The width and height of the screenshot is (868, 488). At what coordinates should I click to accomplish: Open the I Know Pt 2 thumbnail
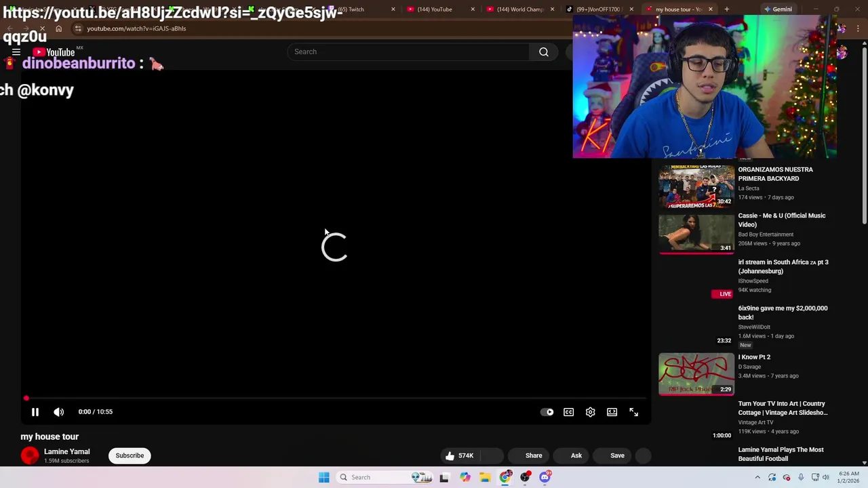coord(696,374)
